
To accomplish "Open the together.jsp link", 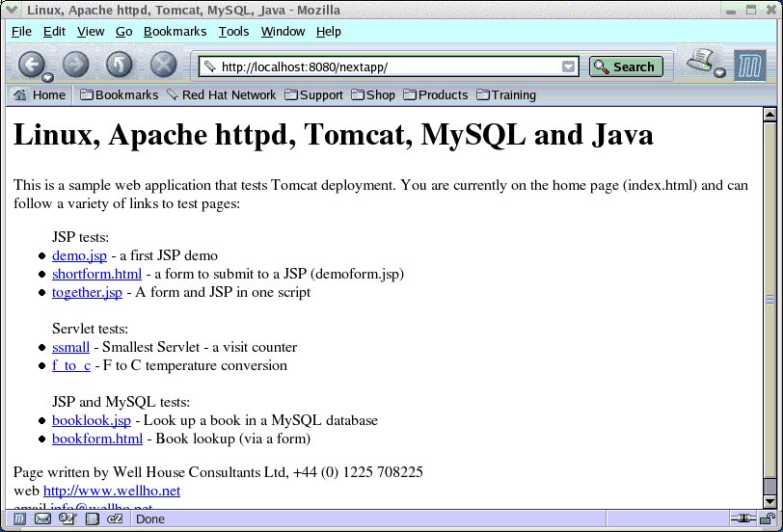I will coord(87,292).
